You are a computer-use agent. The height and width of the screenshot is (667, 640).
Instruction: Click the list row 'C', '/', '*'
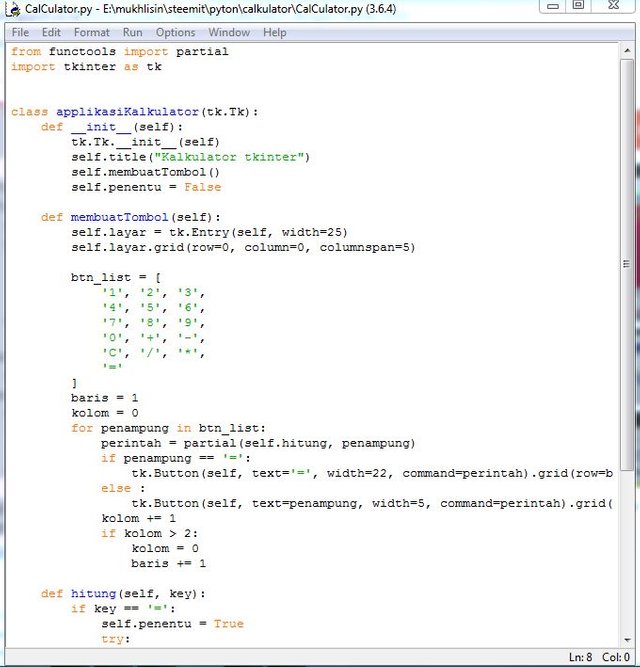pyautogui.click(x=154, y=353)
